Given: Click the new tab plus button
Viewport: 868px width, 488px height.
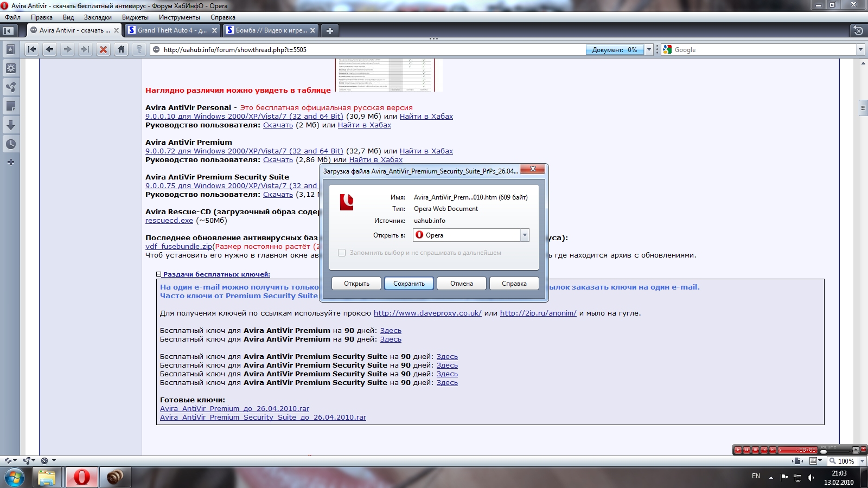Looking at the screenshot, I should click(329, 30).
